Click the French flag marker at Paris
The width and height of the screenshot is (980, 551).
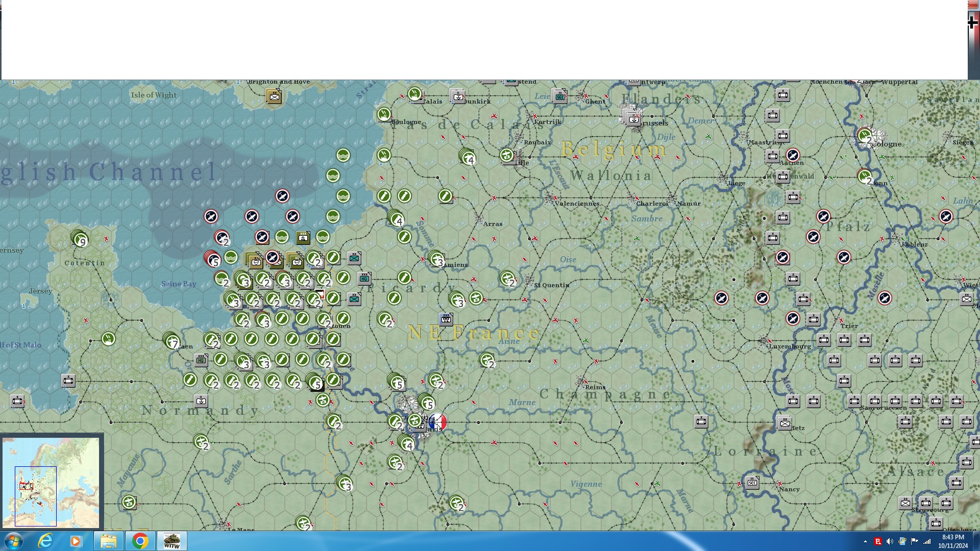coord(438,422)
